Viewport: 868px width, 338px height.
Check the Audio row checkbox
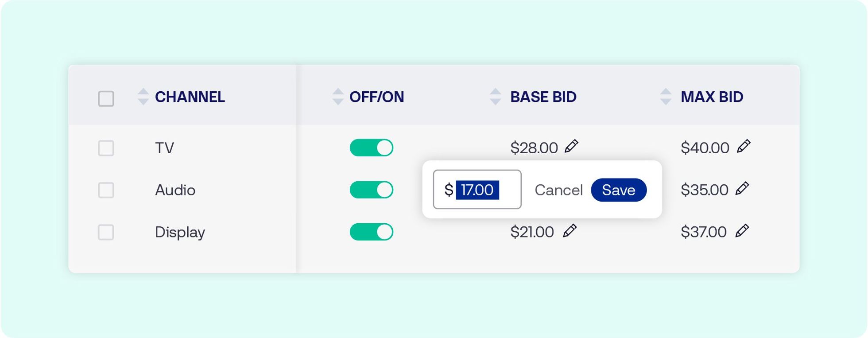pyautogui.click(x=105, y=190)
